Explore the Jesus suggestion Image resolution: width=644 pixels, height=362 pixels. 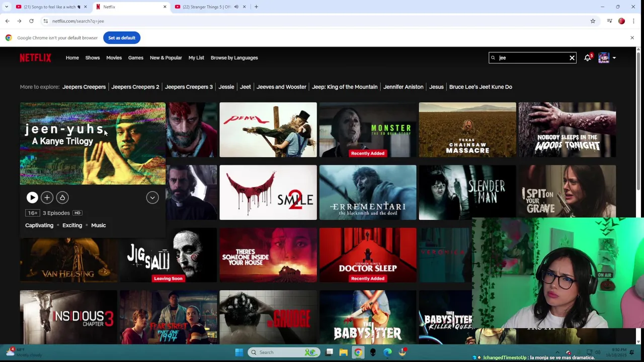436,87
